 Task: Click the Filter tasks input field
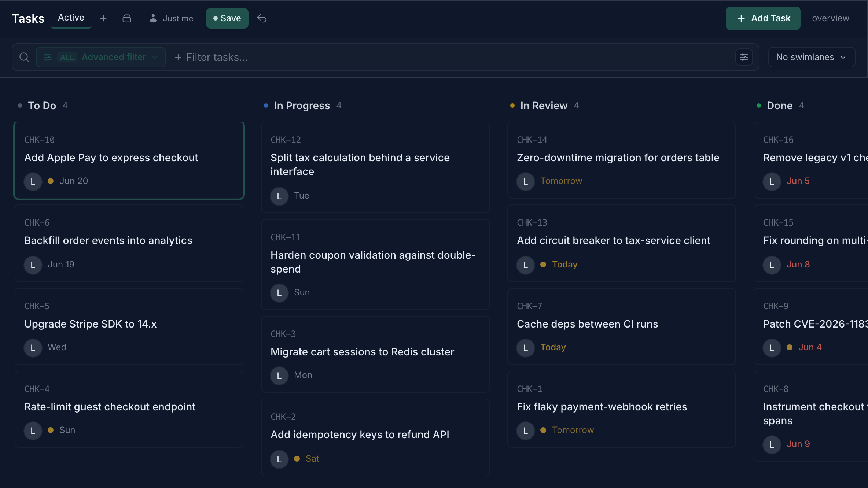click(451, 57)
